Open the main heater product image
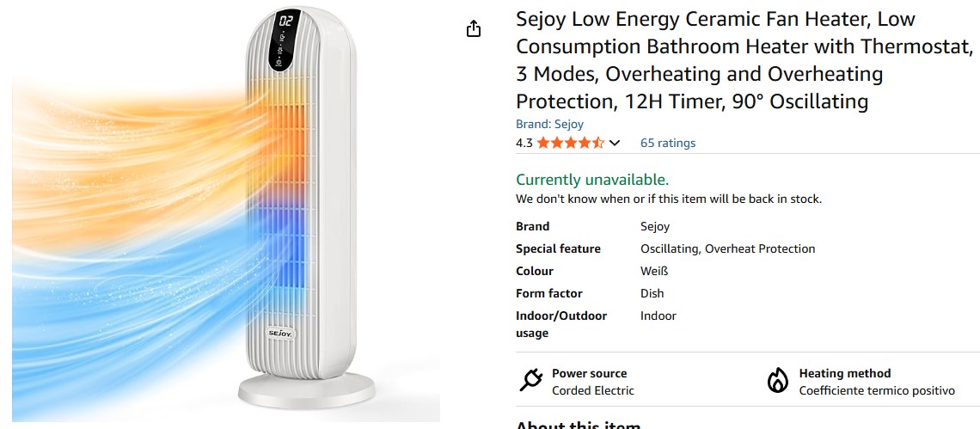The width and height of the screenshot is (980, 429). (225, 213)
